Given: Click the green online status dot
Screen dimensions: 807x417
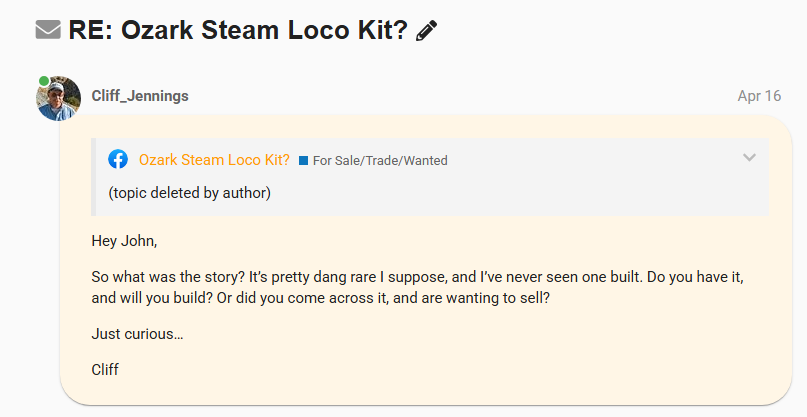Looking at the screenshot, I should 44,80.
